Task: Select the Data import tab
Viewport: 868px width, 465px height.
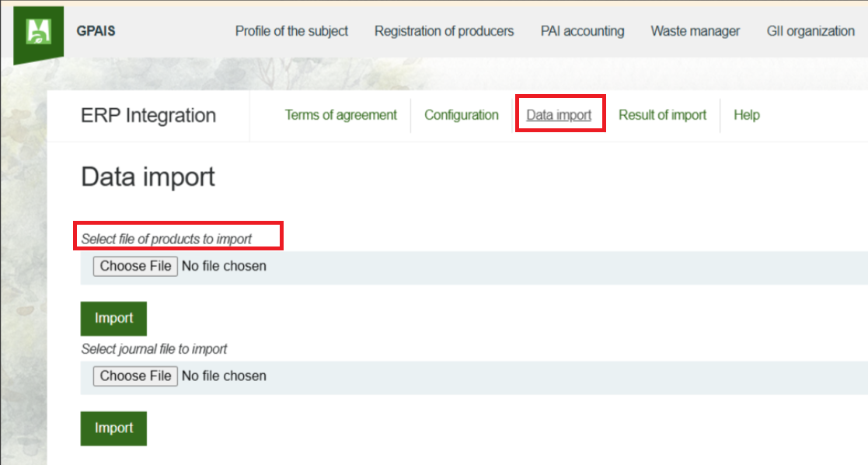Action: pyautogui.click(x=559, y=115)
